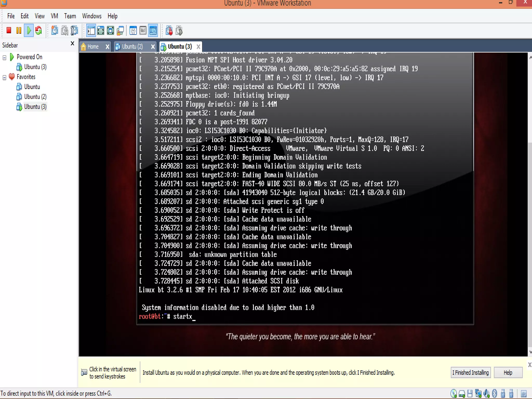Open the VM menu
This screenshot has height=399, width=532.
[x=54, y=16]
